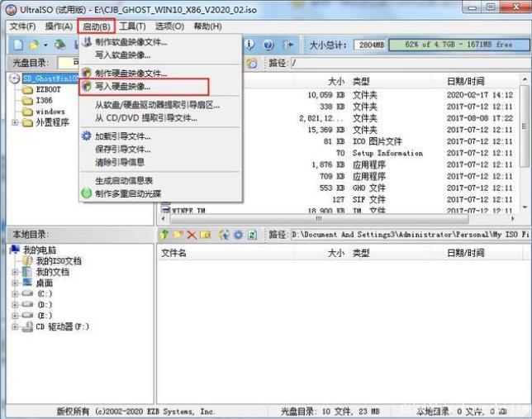Open the 选项(O) menu
Screen dimensions: 532x419
[169, 26]
